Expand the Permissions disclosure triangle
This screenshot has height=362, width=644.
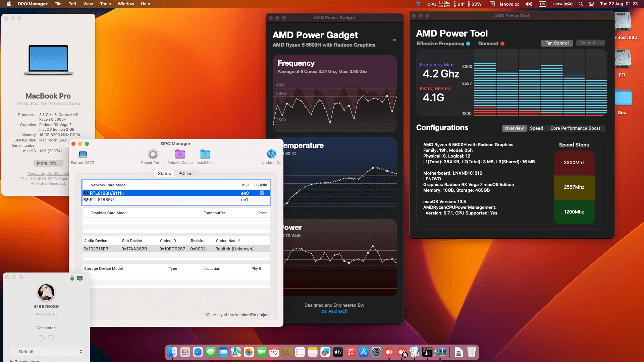click(x=12, y=361)
